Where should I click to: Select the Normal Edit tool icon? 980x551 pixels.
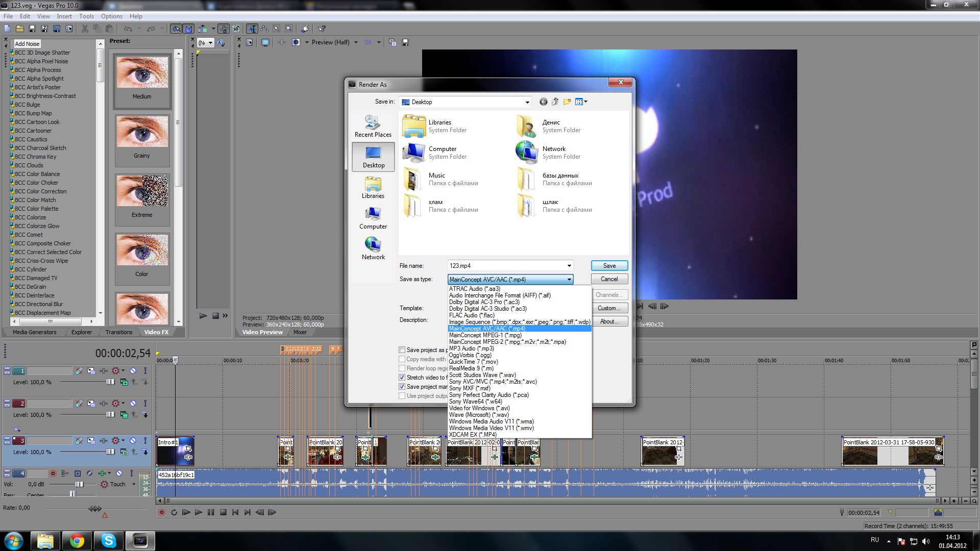click(x=252, y=29)
